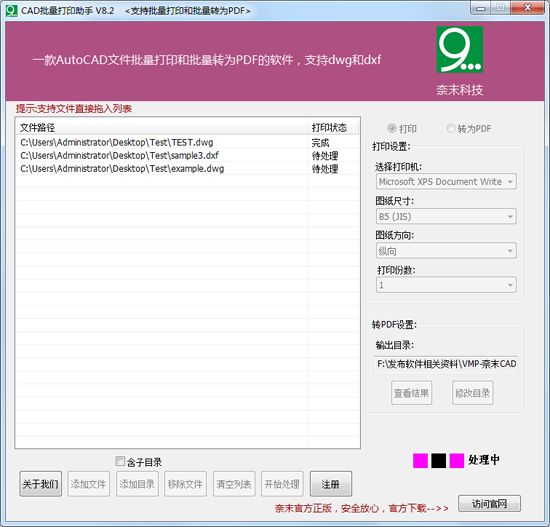Select the example.dwg file row
The image size is (550, 527).
pyautogui.click(x=188, y=168)
